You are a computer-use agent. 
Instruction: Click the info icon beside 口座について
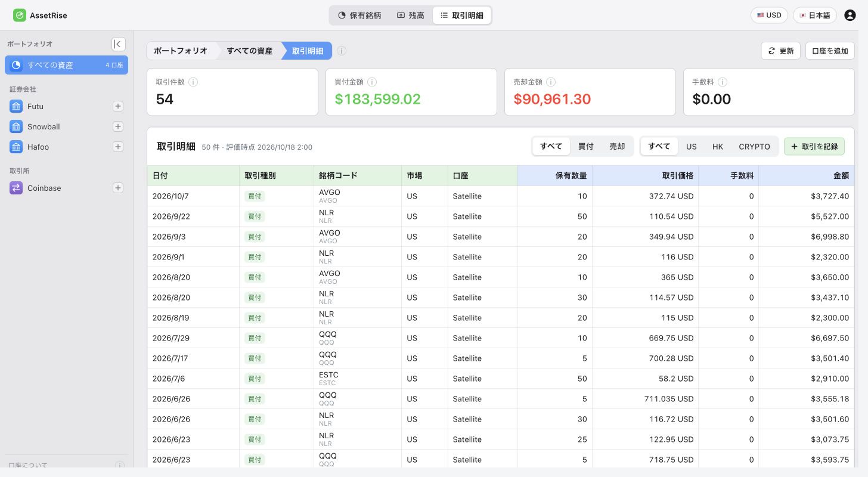[x=120, y=466]
